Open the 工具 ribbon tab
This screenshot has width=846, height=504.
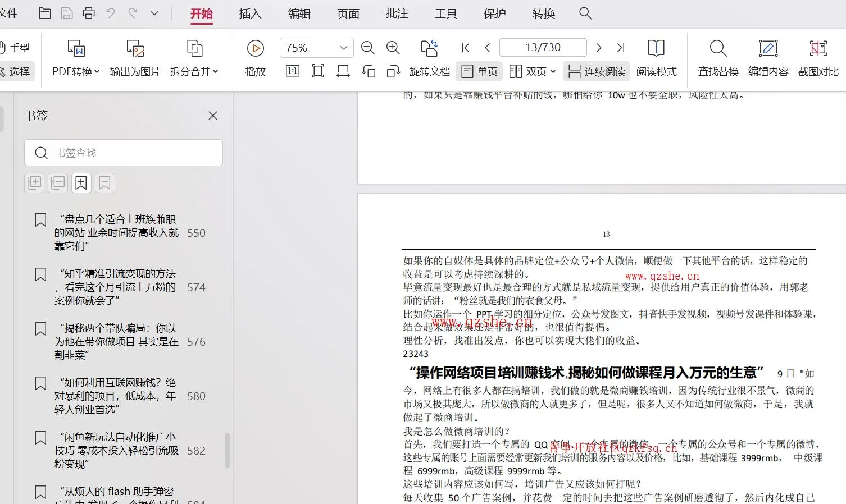[x=446, y=13]
